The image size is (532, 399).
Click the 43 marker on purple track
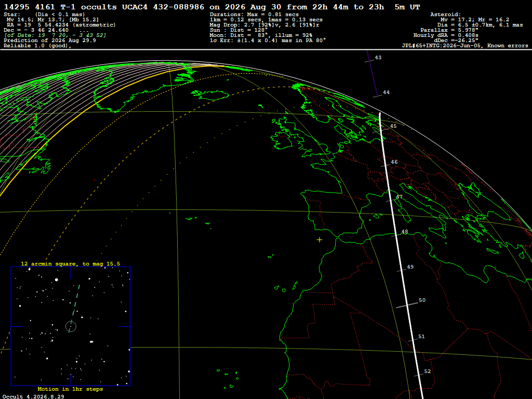(378, 58)
